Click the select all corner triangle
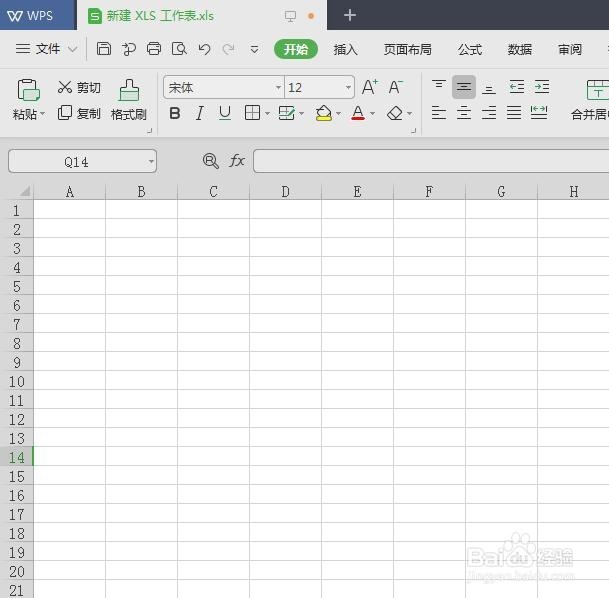This screenshot has height=598, width=609. pos(24,191)
